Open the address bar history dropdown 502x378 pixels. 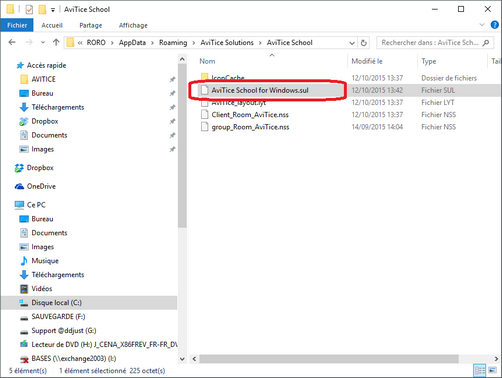352,43
